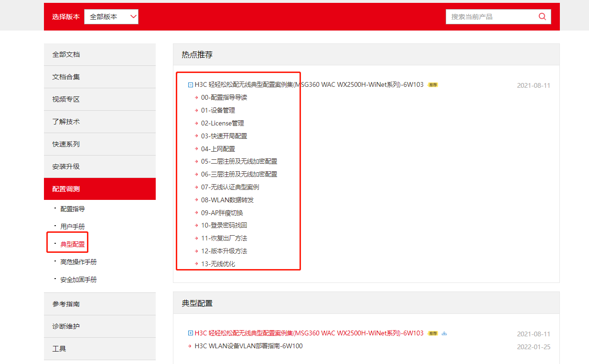Open the 工具 sidebar menu

(x=100, y=349)
